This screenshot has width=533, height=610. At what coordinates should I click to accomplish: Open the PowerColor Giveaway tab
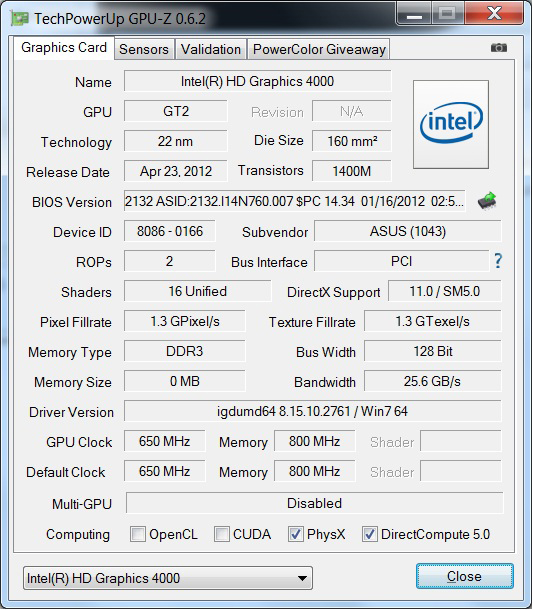[319, 49]
